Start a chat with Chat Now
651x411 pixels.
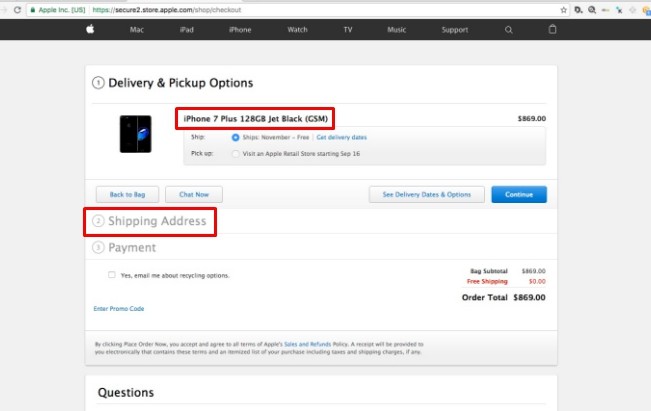click(x=194, y=194)
